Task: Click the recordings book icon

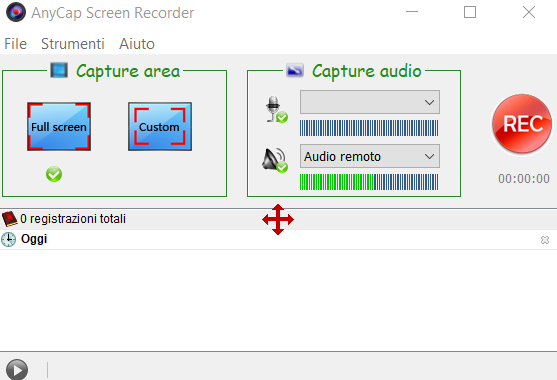Action: [9, 219]
